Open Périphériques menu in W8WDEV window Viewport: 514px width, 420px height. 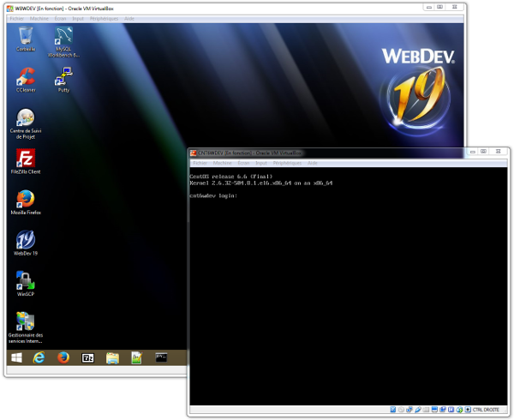click(104, 19)
